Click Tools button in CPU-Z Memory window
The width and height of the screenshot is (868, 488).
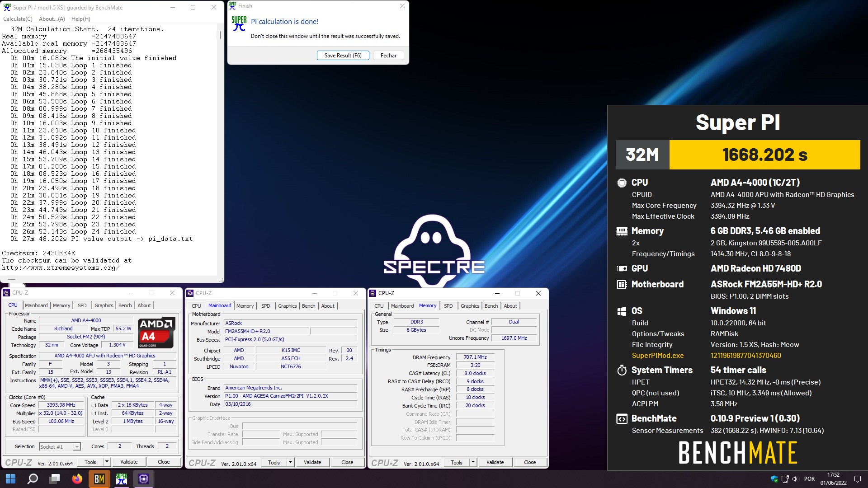click(x=457, y=462)
